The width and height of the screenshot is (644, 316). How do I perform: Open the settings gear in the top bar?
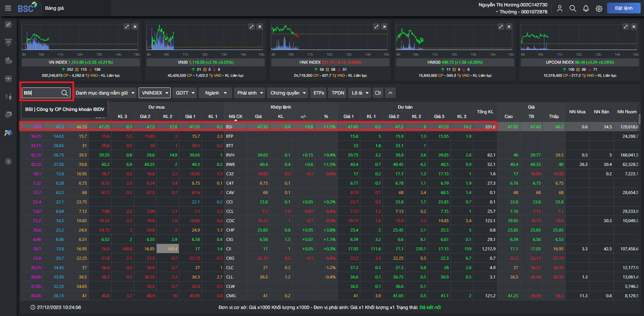click(599, 8)
